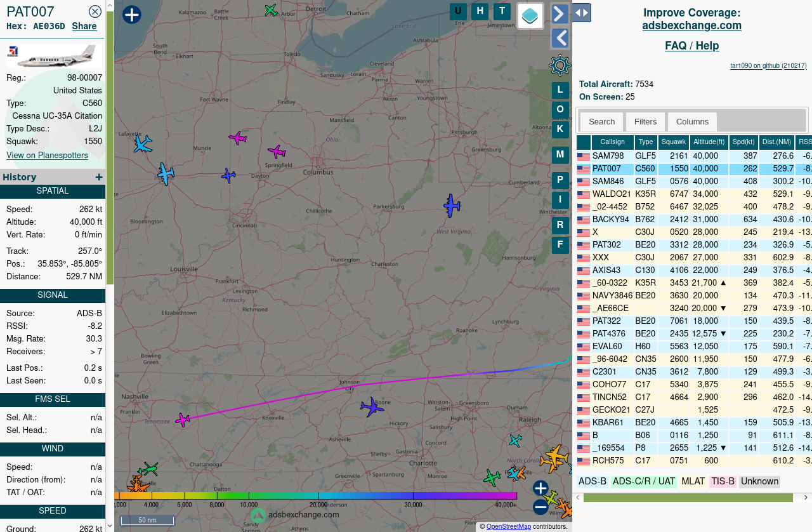This screenshot has width=812, height=532.
Task: Toggle the H map button
Action: pyautogui.click(x=480, y=11)
